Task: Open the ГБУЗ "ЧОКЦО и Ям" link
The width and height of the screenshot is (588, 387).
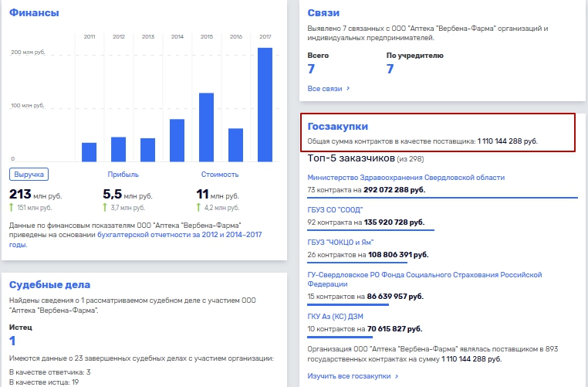Action: 340,242
